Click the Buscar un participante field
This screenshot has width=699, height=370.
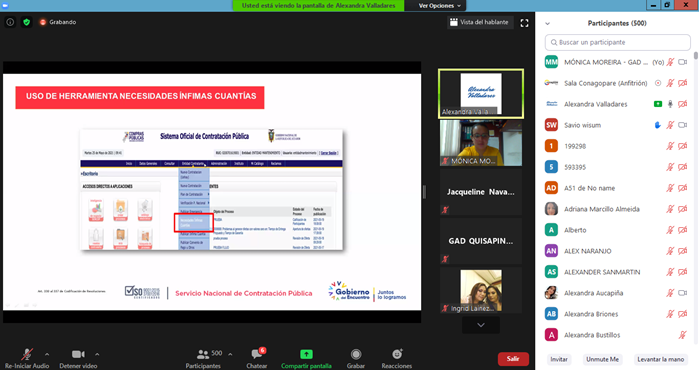click(x=617, y=42)
